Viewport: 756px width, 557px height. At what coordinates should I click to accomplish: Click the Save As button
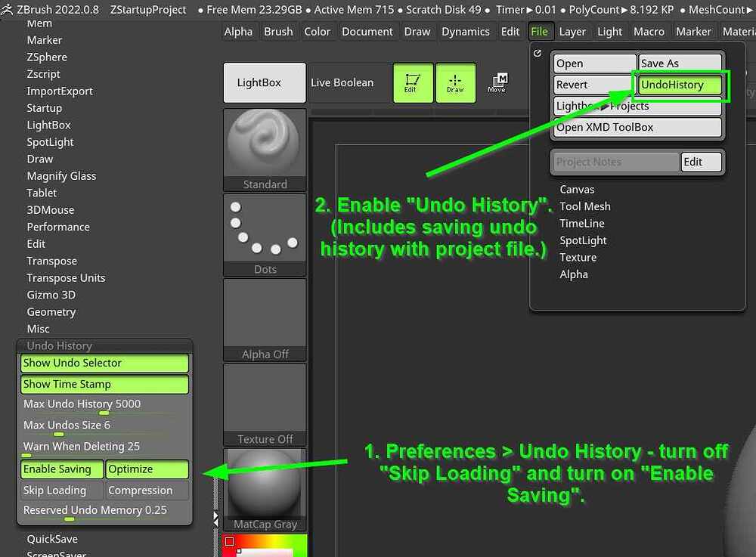pyautogui.click(x=680, y=63)
